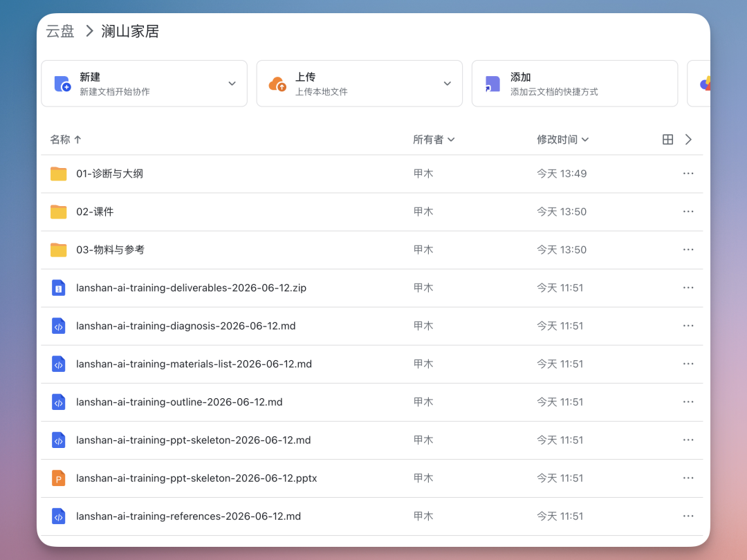Screen dimensions: 747x560
Task: Open lanshan-ai-training-diagnosis-2026-06-12.md
Action: click(x=186, y=326)
